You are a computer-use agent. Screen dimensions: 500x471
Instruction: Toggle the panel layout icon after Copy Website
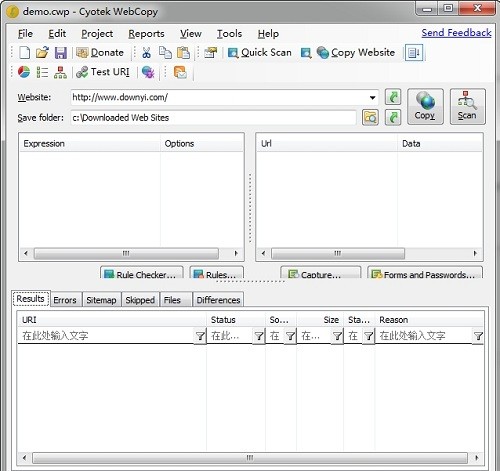tap(414, 53)
